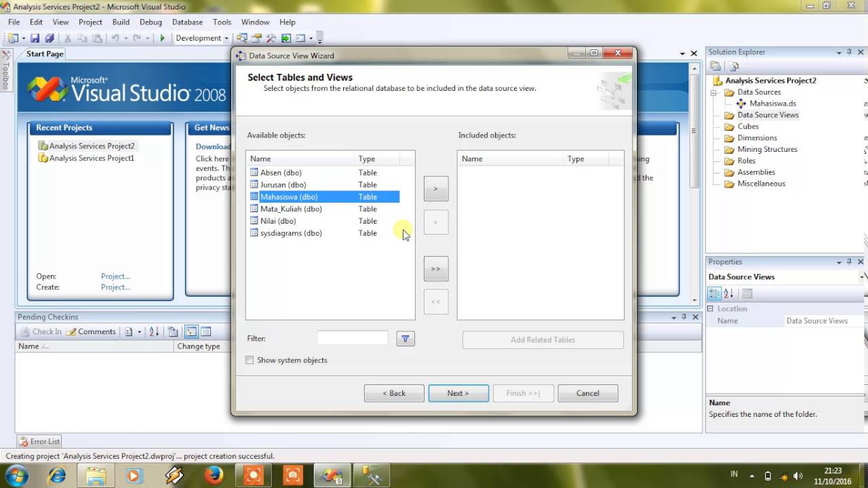Open the Project menu
Screen dimensions: 868x488
pos(90,22)
